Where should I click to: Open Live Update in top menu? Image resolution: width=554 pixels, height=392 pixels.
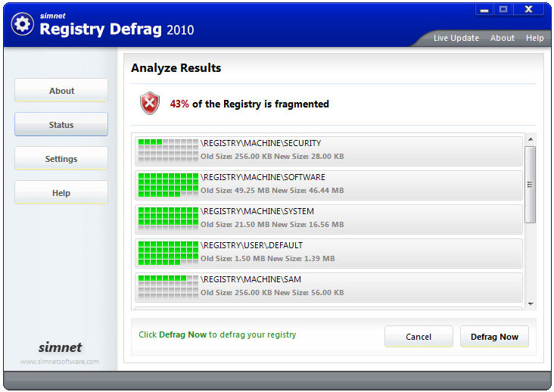pos(456,38)
